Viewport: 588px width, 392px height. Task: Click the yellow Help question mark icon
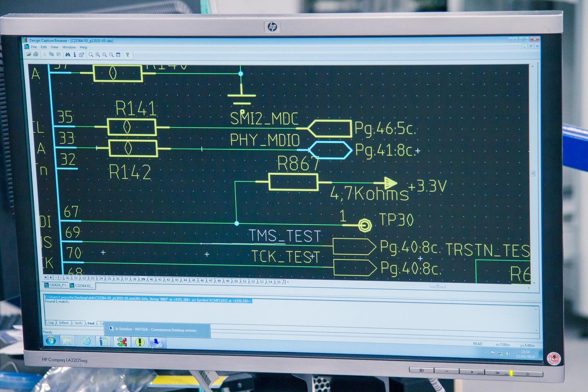pyautogui.click(x=127, y=55)
